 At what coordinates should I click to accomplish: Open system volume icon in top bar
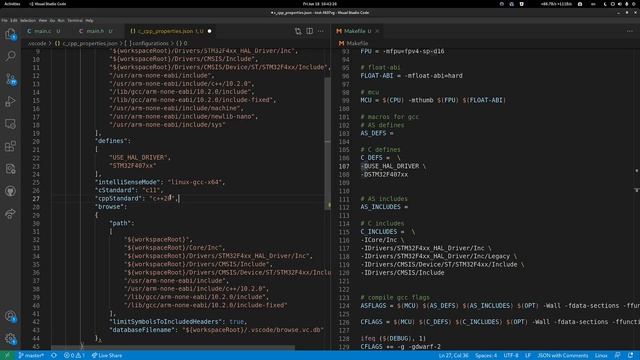tap(620, 4)
